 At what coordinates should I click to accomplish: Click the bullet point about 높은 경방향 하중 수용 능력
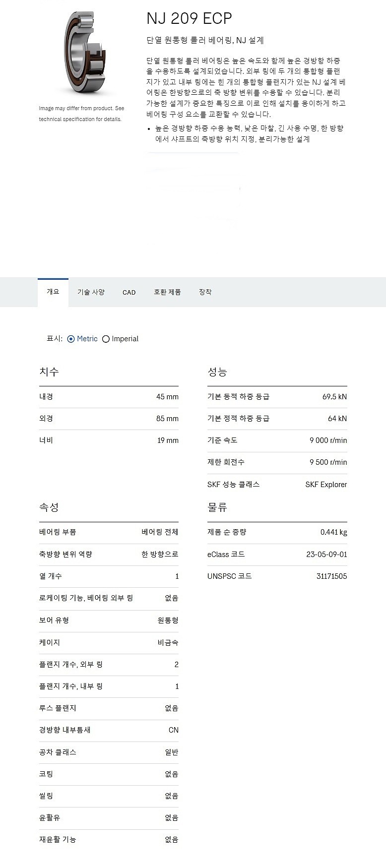[250, 134]
